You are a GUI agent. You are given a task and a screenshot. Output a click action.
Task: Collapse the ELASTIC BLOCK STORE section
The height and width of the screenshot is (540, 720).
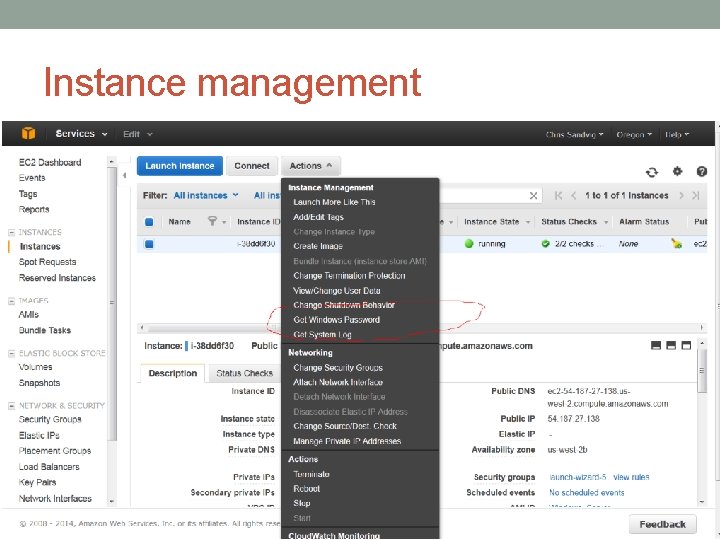11,354
